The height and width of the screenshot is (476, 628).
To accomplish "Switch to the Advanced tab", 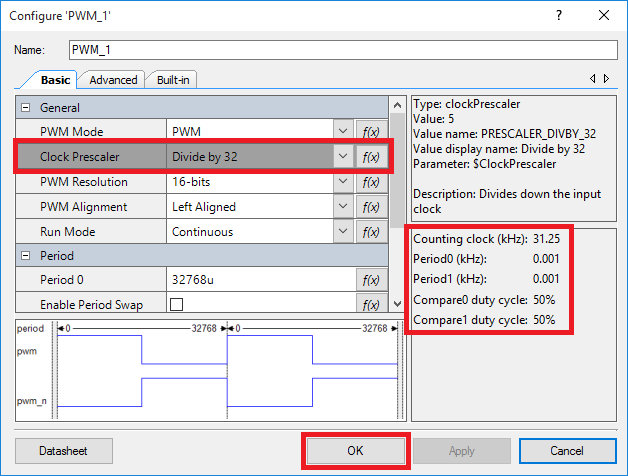I will (x=113, y=80).
